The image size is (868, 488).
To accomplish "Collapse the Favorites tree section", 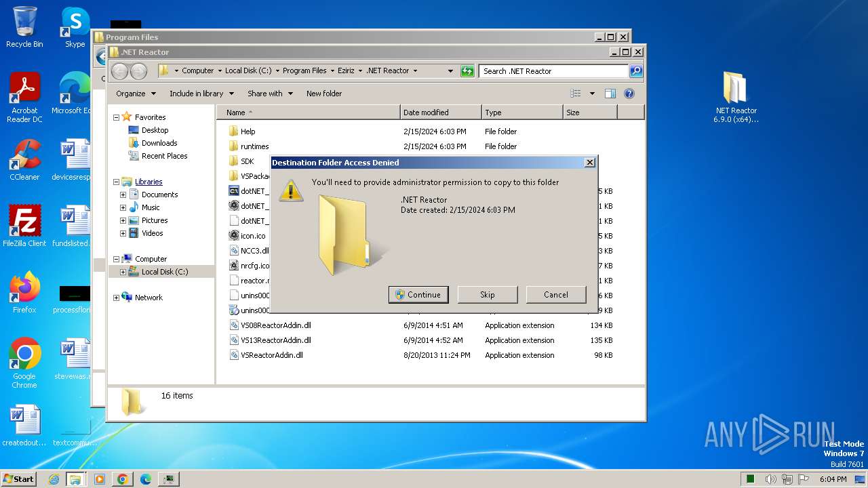I will click(x=116, y=117).
